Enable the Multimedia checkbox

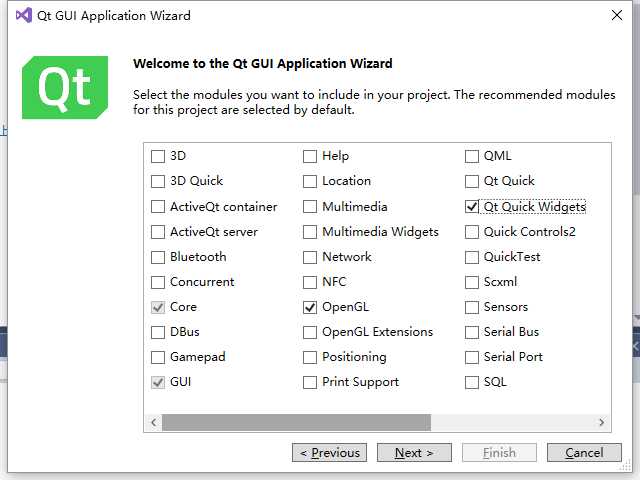pos(310,207)
